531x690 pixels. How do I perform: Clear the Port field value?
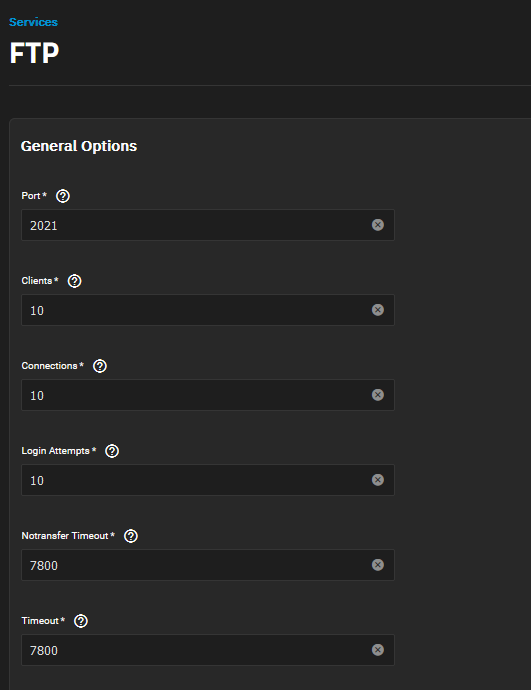point(377,225)
